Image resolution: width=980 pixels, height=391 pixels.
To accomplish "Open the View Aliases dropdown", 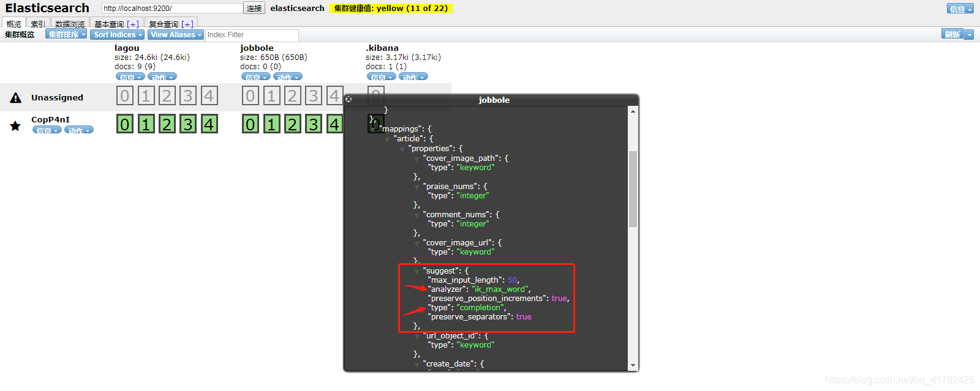I will coord(175,35).
